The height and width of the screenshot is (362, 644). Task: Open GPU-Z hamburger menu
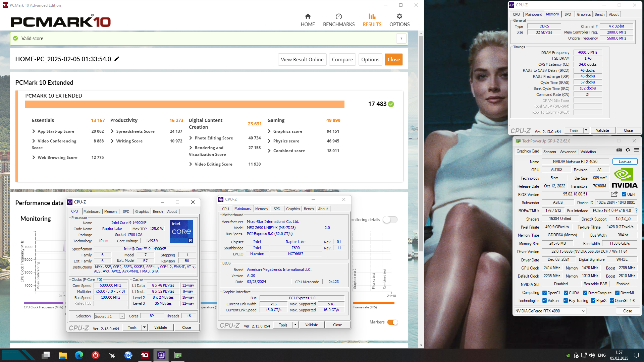point(636,150)
